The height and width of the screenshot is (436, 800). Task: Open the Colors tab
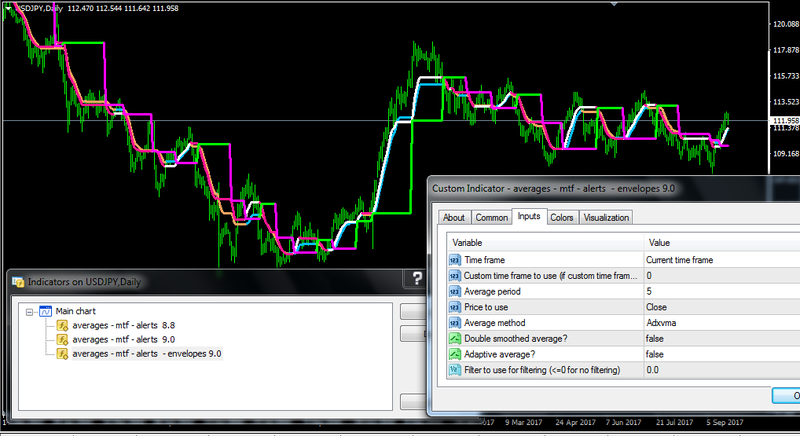pos(561,218)
